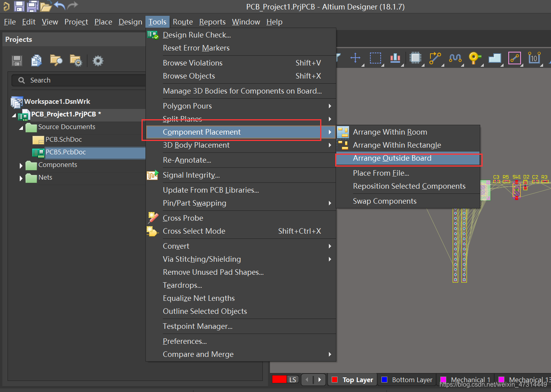Click the greyed Save icon in Projects panel

17,61
